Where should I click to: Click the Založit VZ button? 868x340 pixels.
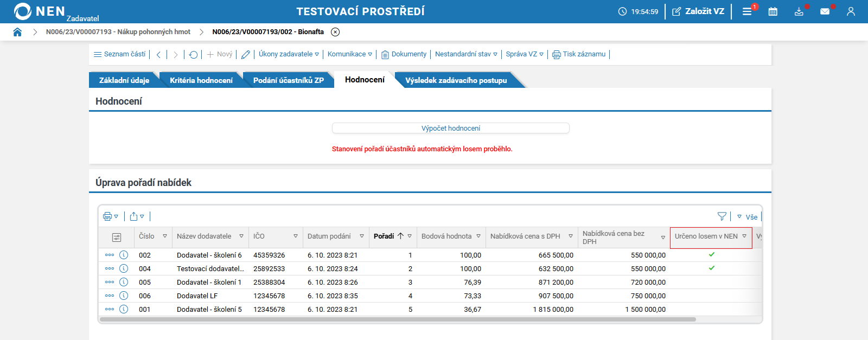[698, 11]
